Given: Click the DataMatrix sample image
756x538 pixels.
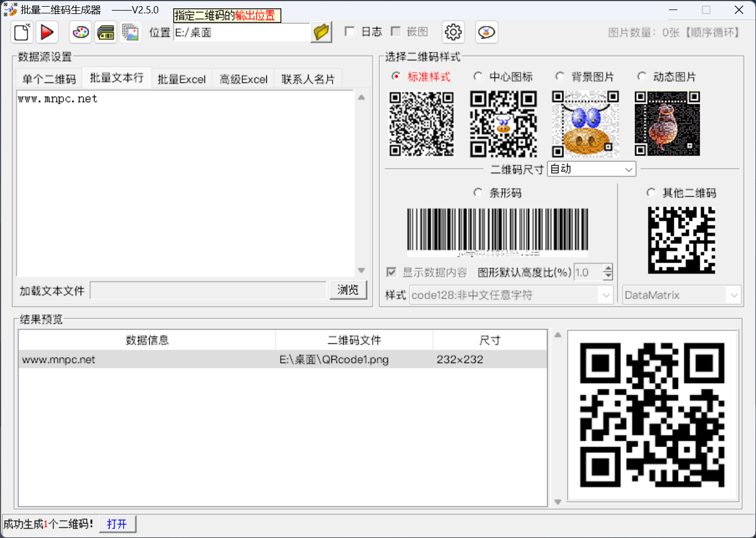Looking at the screenshot, I should [x=681, y=240].
